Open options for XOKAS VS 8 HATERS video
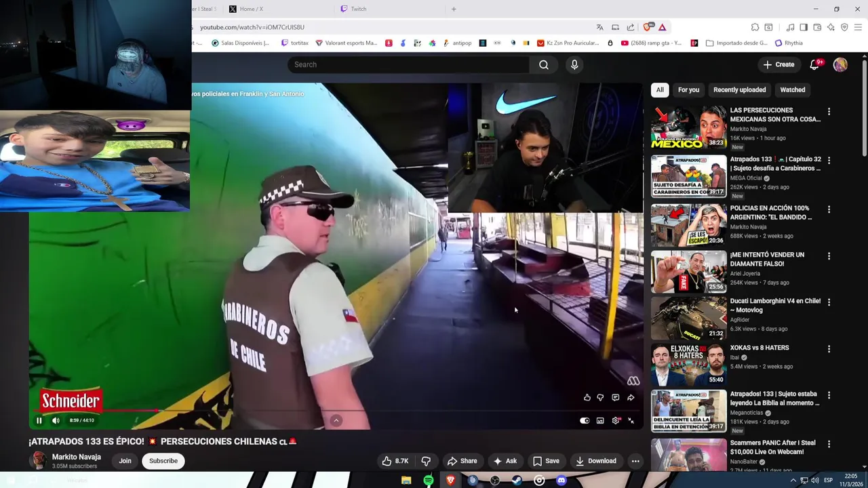Image resolution: width=868 pixels, height=488 pixels. [x=829, y=349]
